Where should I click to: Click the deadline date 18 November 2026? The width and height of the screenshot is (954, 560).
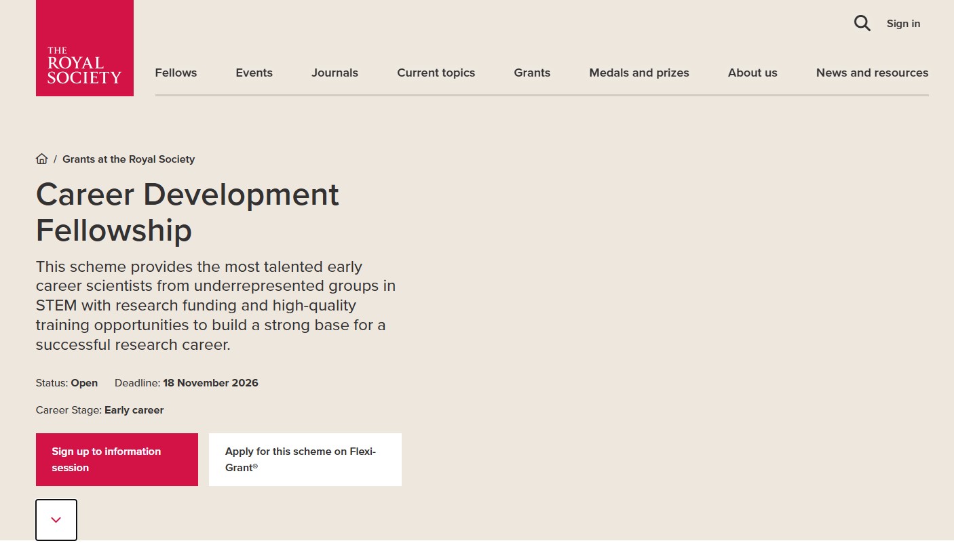[210, 383]
